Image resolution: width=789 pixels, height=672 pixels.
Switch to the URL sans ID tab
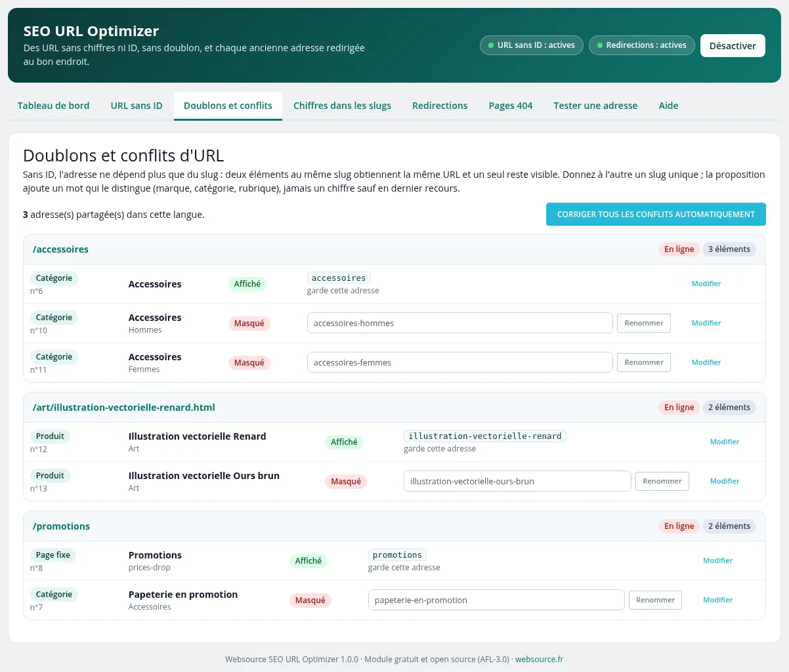click(137, 106)
